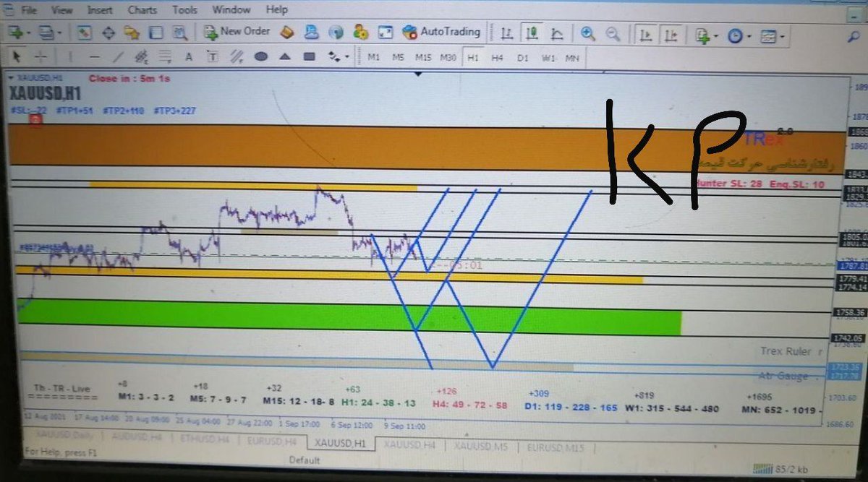The height and width of the screenshot is (482, 868).
Task: Click the New Order button
Action: pos(237,32)
